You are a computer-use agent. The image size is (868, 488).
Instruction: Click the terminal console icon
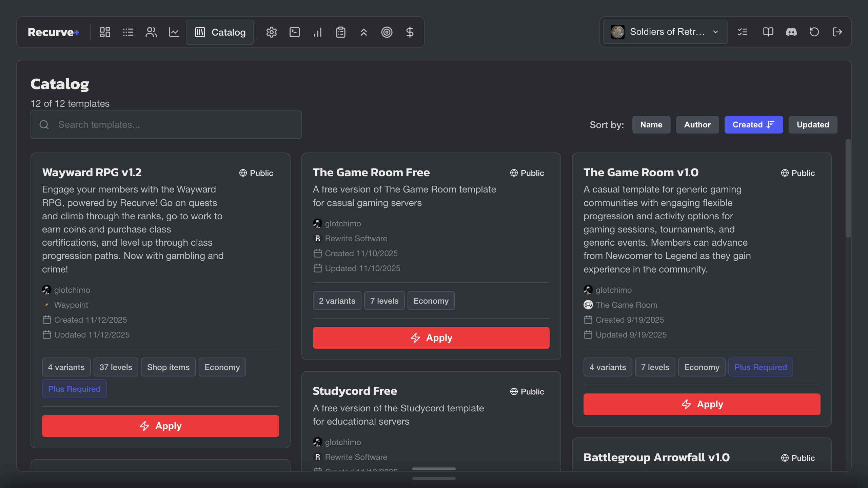click(294, 32)
